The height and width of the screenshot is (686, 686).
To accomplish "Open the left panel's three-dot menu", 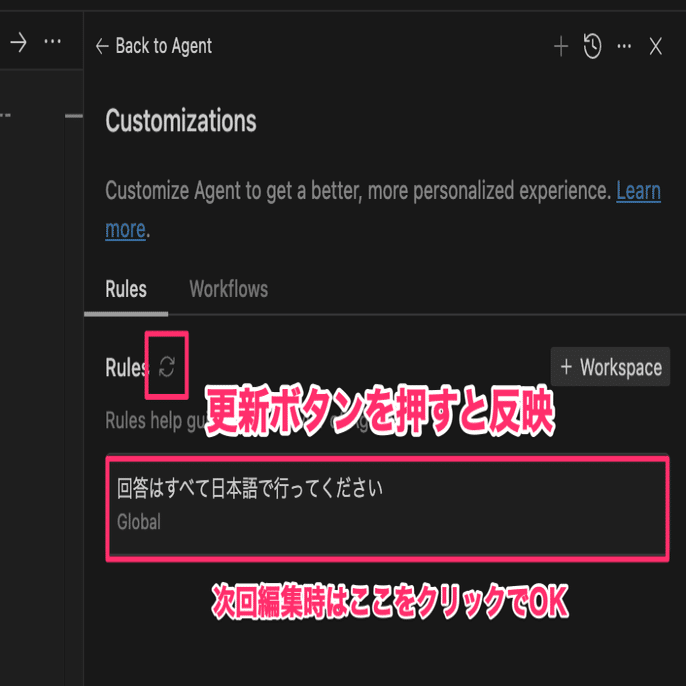I will coord(52,42).
